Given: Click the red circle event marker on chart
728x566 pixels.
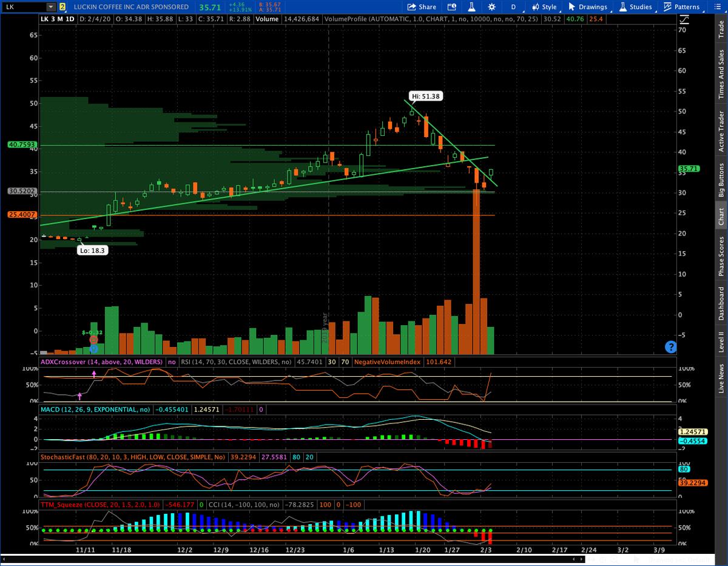Looking at the screenshot, I should point(93,340).
